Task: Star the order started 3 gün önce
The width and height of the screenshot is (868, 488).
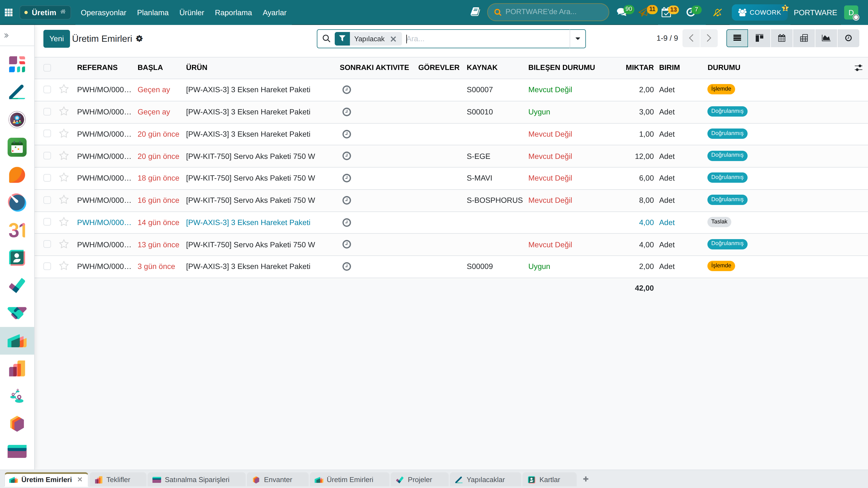Action: pyautogui.click(x=64, y=266)
